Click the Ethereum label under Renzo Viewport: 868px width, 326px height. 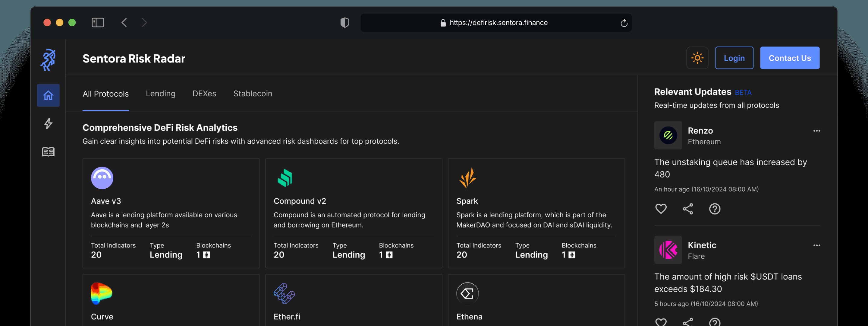point(704,142)
